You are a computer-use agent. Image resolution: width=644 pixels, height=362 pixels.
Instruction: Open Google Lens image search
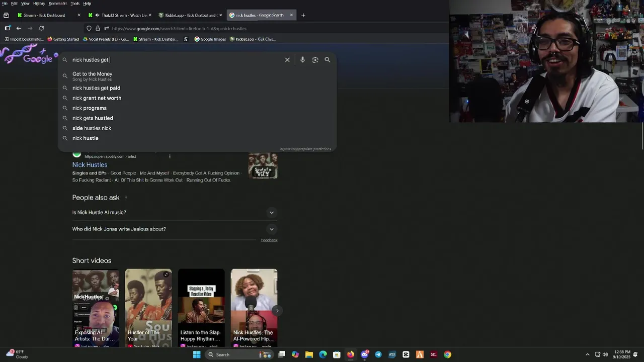point(315,60)
